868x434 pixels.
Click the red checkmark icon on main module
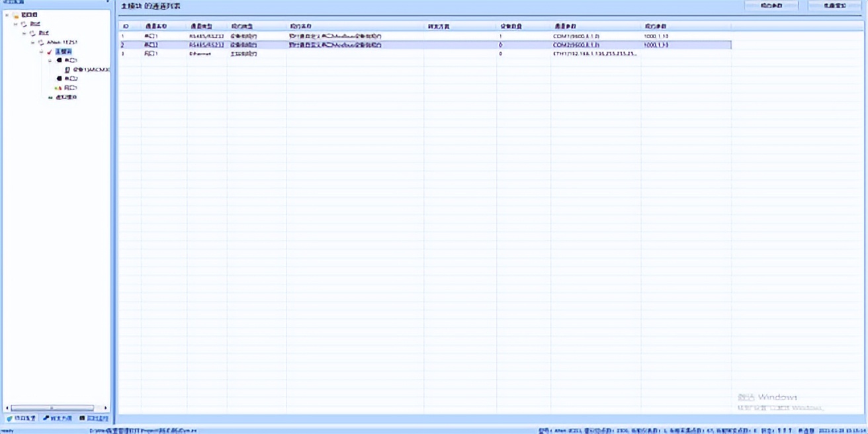50,52
